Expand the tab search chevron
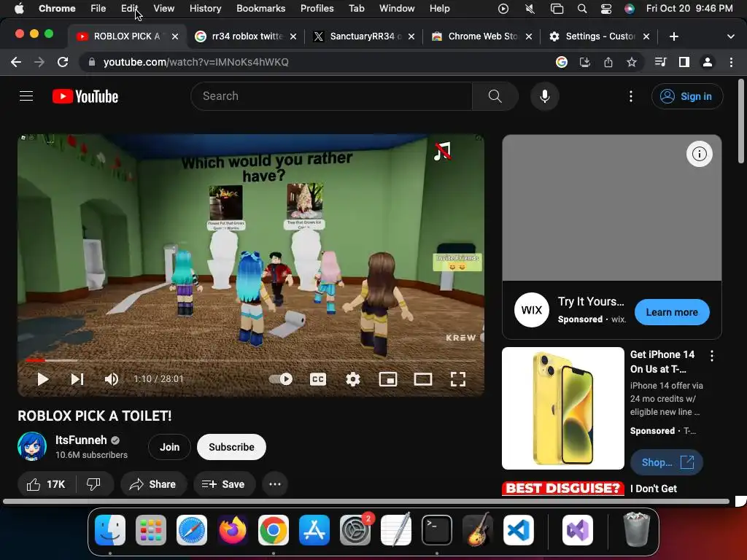747x560 pixels. (x=731, y=36)
